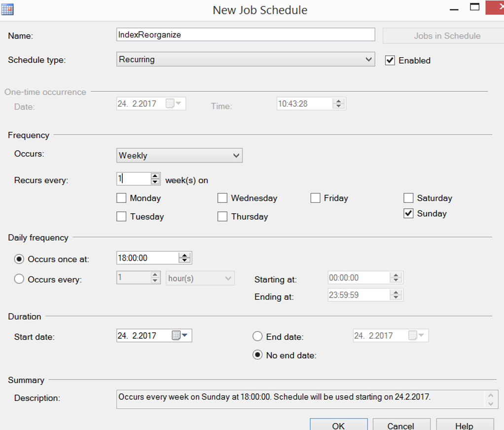Open the Start date dropdown field
The height and width of the screenshot is (430, 504).
coord(154,335)
